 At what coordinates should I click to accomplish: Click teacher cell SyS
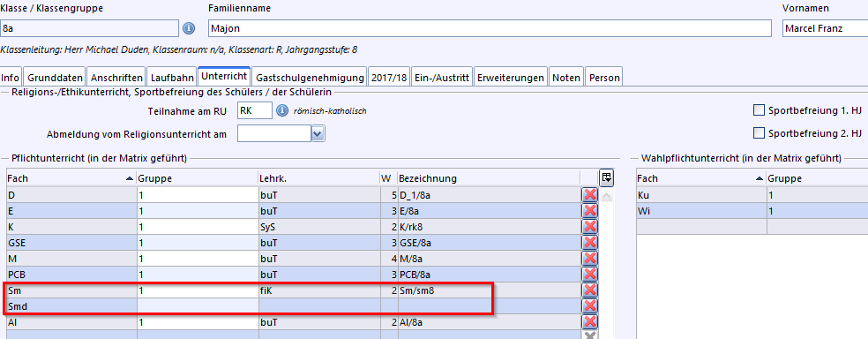click(318, 227)
